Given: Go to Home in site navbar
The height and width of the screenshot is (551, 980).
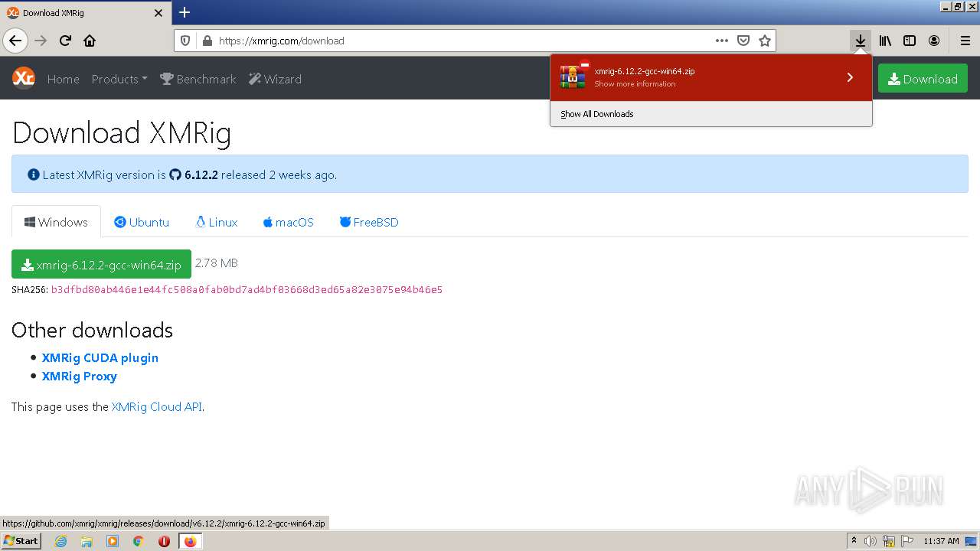Looking at the screenshot, I should (63, 79).
